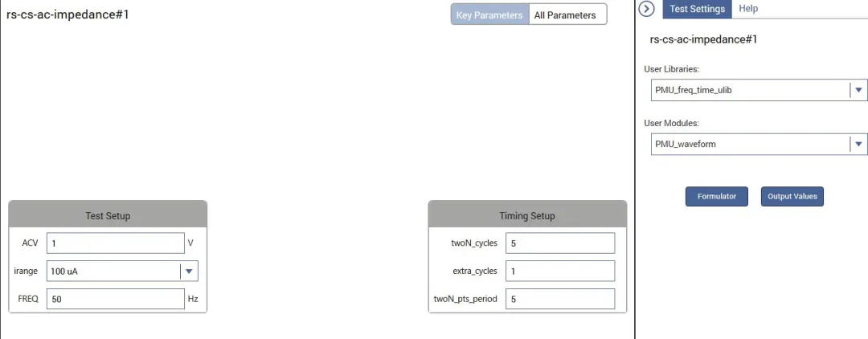Expand the User Modules dropdown arrow
The height and width of the screenshot is (339, 868).
(x=858, y=145)
